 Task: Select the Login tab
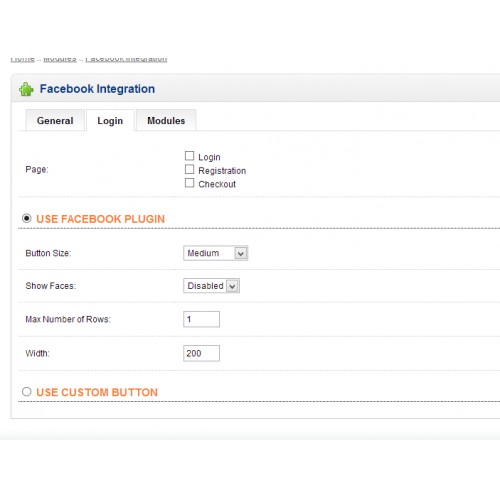coord(110,120)
